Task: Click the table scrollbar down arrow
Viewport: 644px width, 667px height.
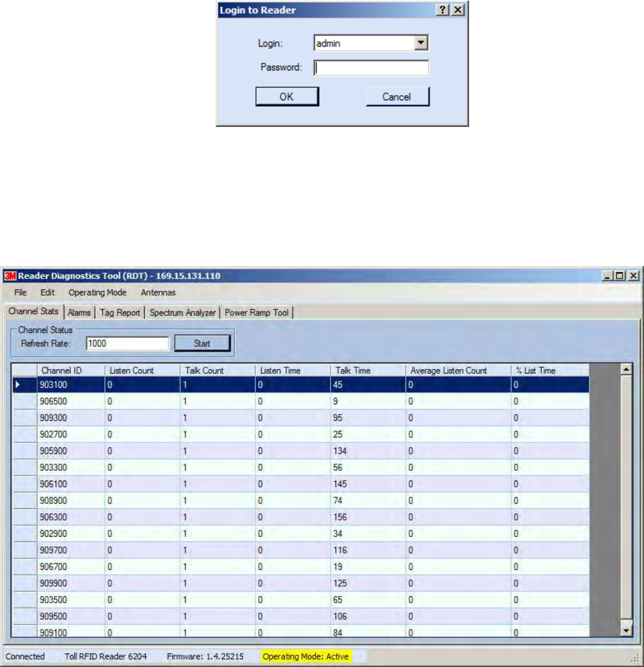Action: tap(626, 631)
